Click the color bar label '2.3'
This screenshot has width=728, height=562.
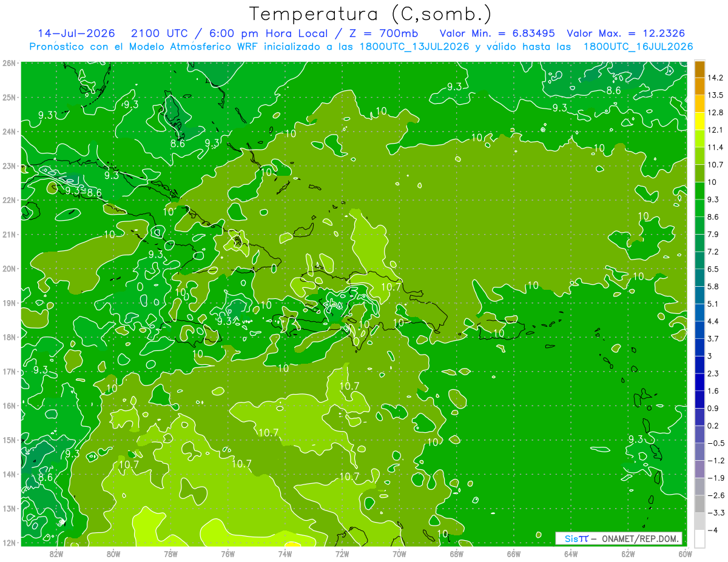(713, 373)
